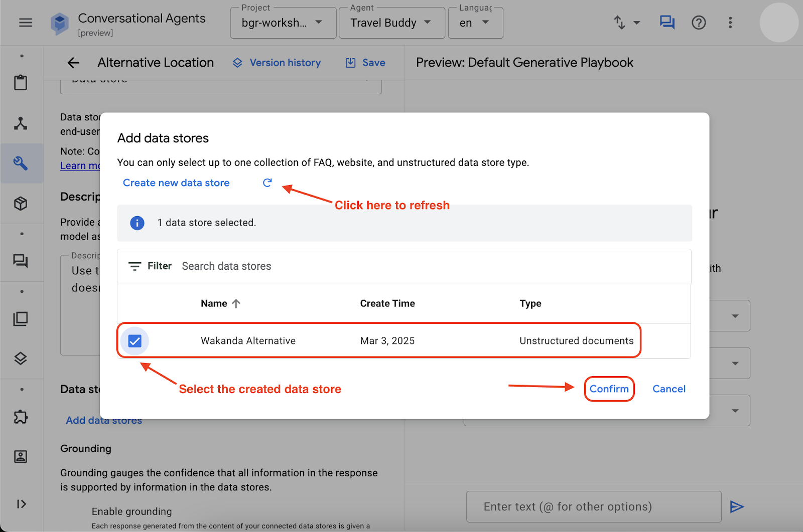Toggle the chat preview panel icon in header
Screen dimensions: 803x532
pyautogui.click(x=666, y=23)
